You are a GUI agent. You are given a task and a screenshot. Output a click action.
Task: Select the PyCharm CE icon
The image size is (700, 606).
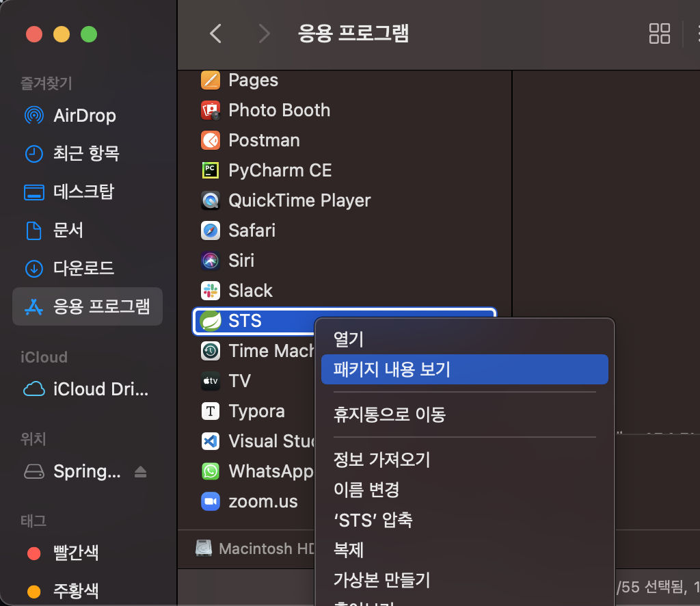click(x=211, y=170)
